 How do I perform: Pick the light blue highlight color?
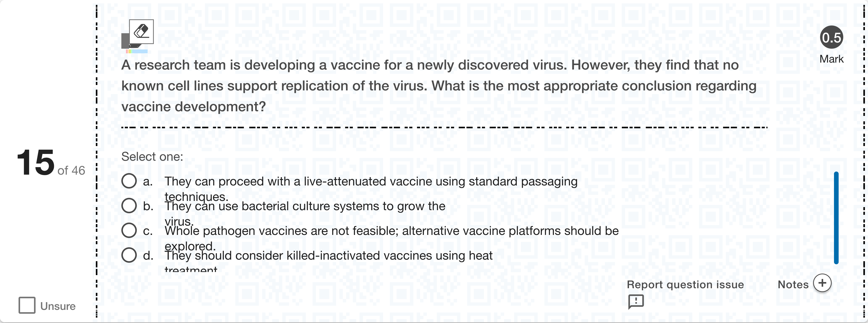(140, 52)
